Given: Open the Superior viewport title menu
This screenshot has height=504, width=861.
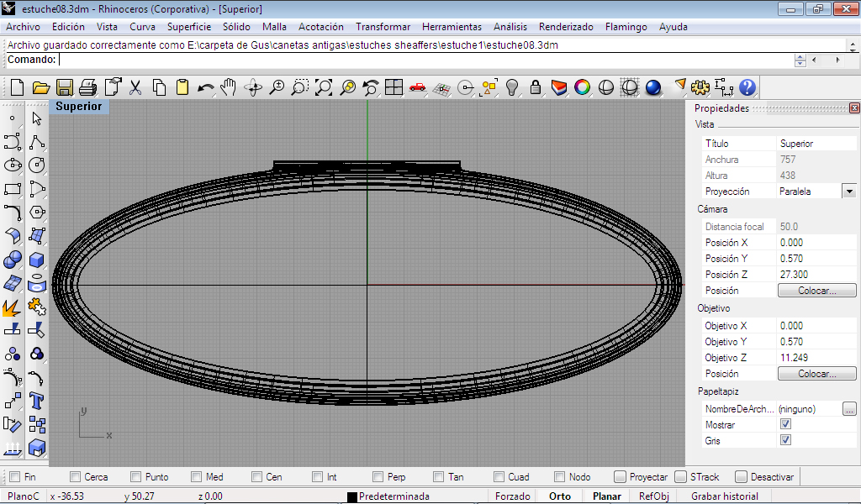Looking at the screenshot, I should [79, 107].
